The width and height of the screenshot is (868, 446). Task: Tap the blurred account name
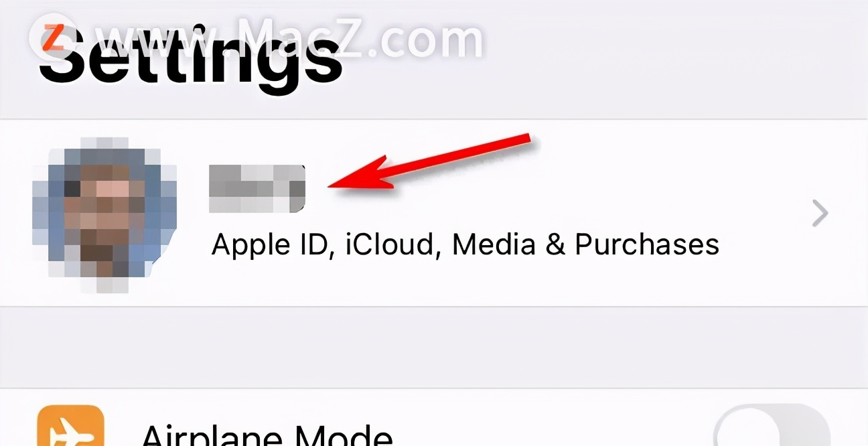(257, 188)
